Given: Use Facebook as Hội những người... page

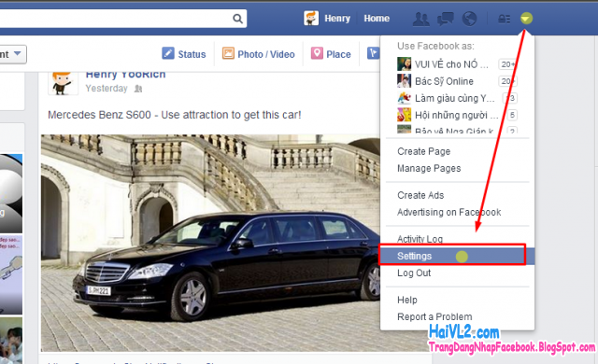Looking at the screenshot, I should tap(457, 115).
